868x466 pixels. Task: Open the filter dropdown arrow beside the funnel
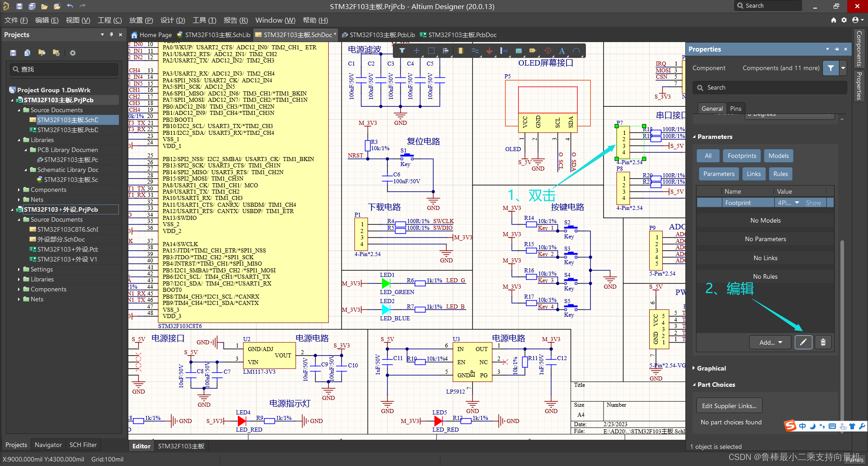click(843, 68)
